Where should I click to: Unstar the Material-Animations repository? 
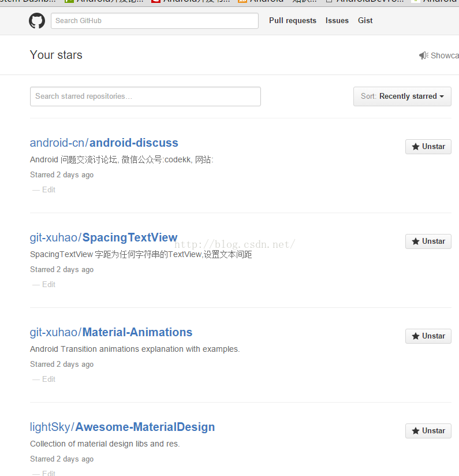point(428,336)
